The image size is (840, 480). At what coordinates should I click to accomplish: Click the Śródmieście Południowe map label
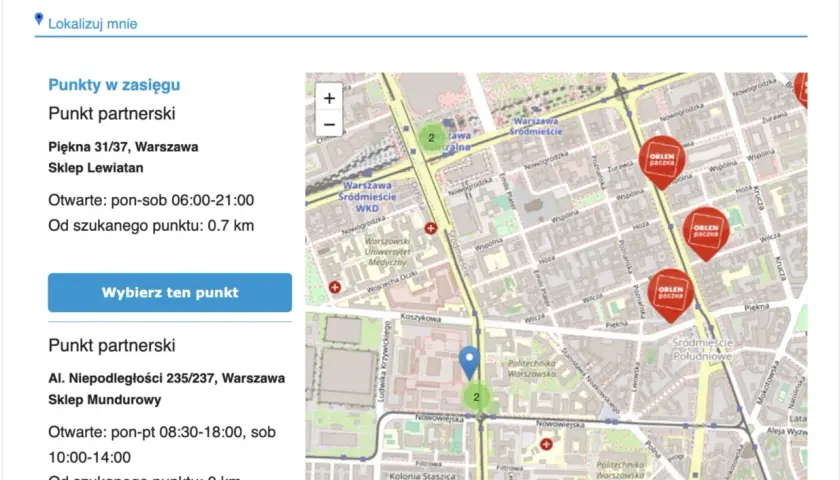click(x=702, y=349)
